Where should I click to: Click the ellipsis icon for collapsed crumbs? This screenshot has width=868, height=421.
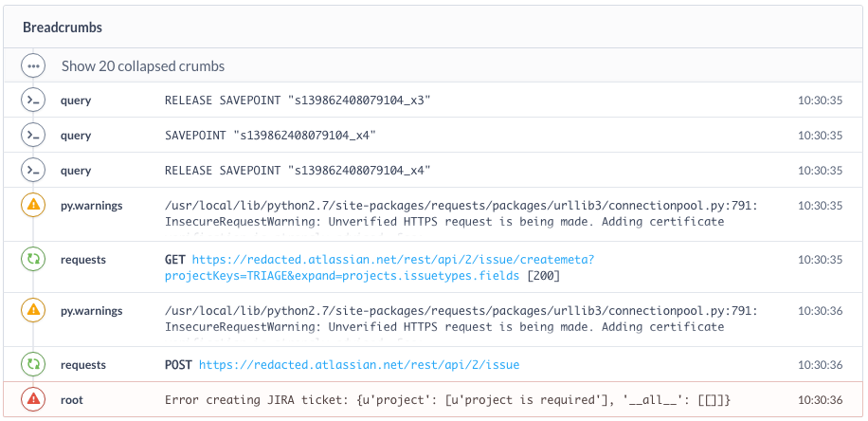click(x=33, y=66)
